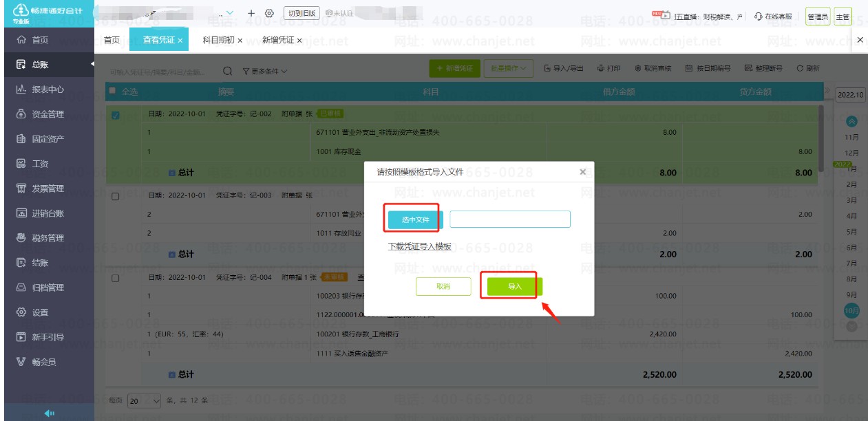The height and width of the screenshot is (421, 868).
Task: Go to next year in the month panel
Action: (x=851, y=327)
